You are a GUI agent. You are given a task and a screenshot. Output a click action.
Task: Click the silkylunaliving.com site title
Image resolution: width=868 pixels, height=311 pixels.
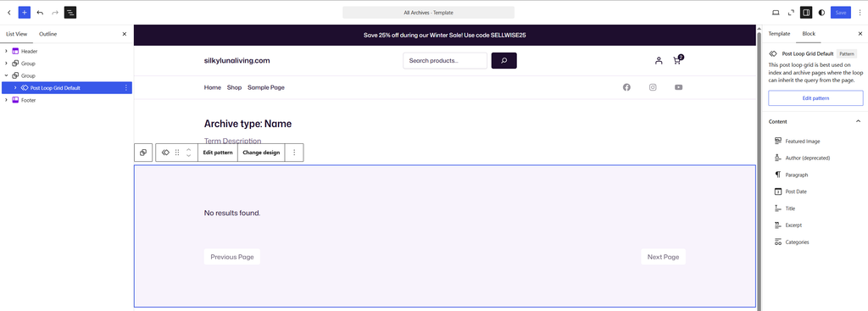pos(237,61)
